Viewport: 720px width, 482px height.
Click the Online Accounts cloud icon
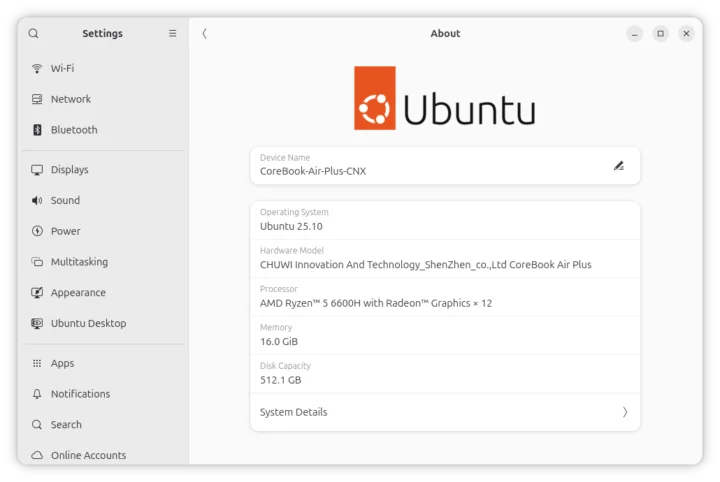(x=37, y=455)
